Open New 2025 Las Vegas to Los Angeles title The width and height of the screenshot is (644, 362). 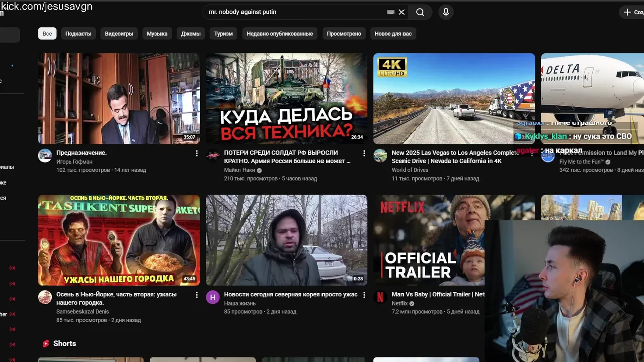tap(455, 157)
